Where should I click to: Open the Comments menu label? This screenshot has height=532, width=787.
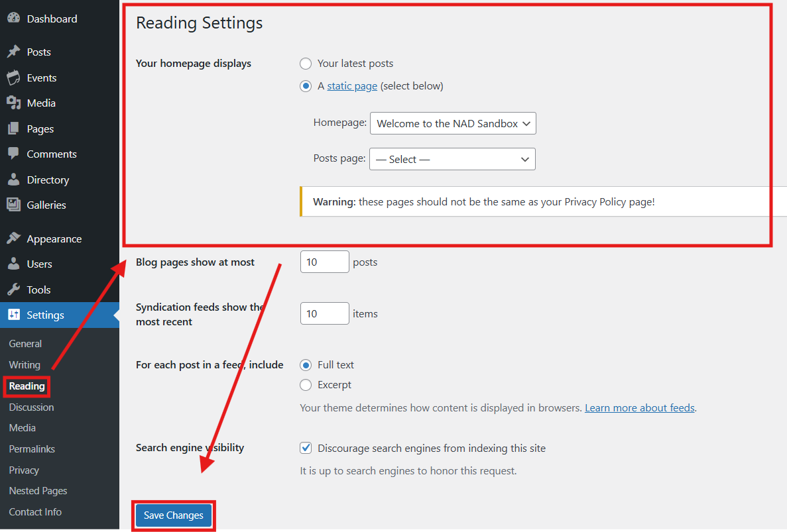[52, 154]
